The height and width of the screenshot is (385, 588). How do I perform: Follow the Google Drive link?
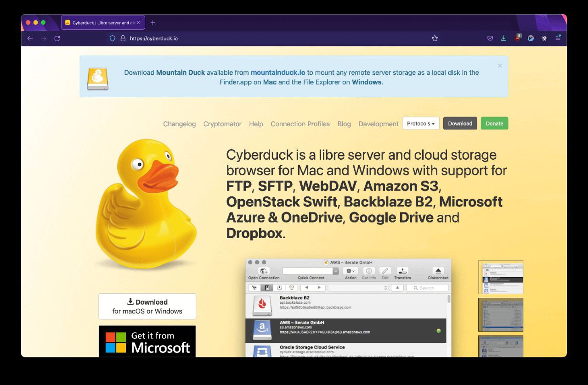coord(391,218)
